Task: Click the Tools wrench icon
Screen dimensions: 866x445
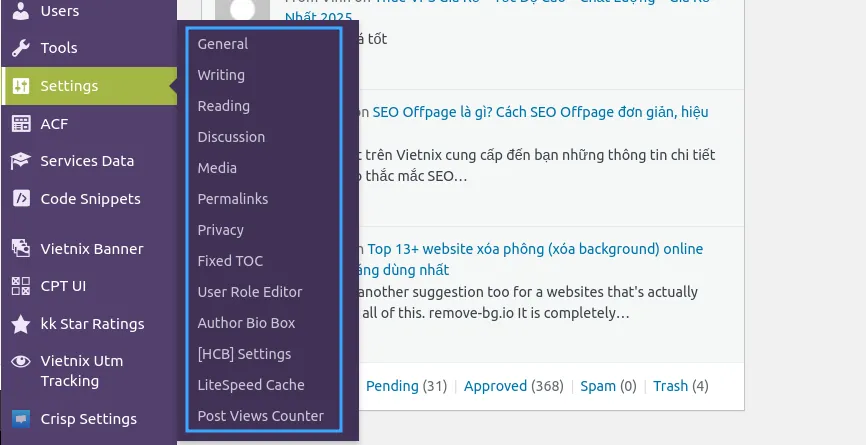Action: pyautogui.click(x=20, y=48)
